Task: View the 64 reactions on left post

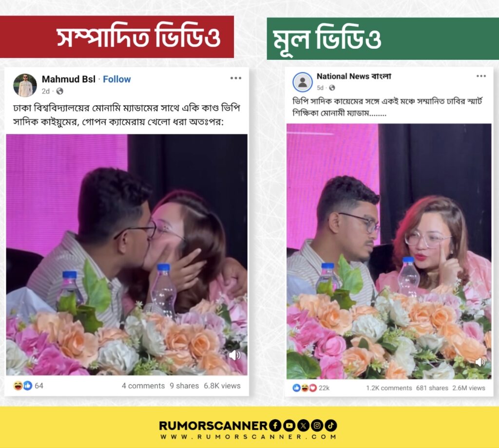Action: pyautogui.click(x=28, y=386)
